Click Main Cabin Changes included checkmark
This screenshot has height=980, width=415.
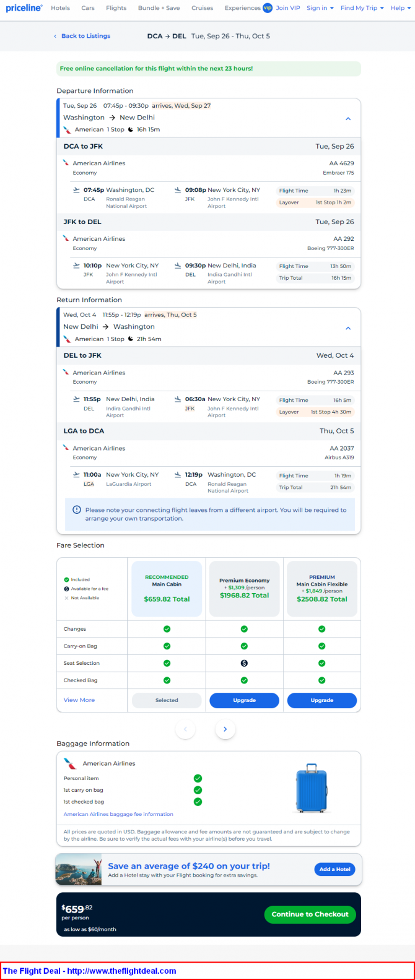(x=167, y=629)
